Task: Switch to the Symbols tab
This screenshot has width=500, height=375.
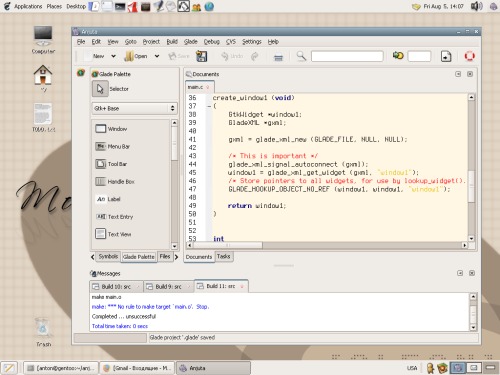Action: click(x=108, y=256)
